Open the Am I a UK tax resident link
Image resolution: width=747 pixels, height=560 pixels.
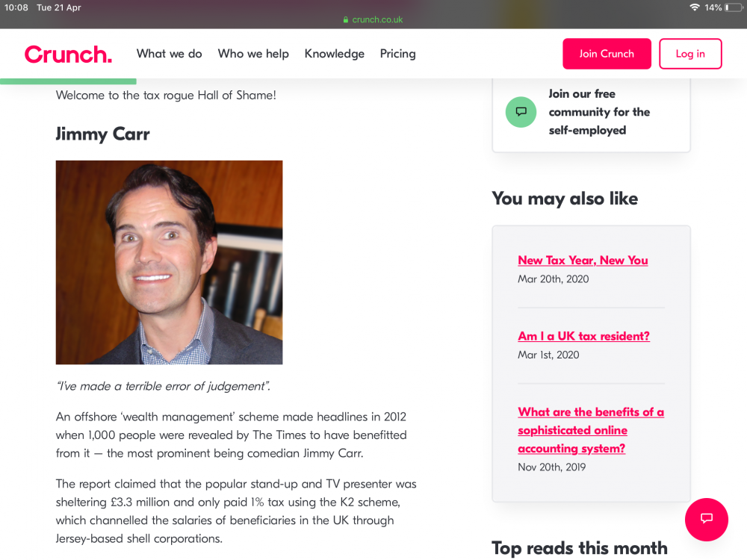[x=583, y=336]
